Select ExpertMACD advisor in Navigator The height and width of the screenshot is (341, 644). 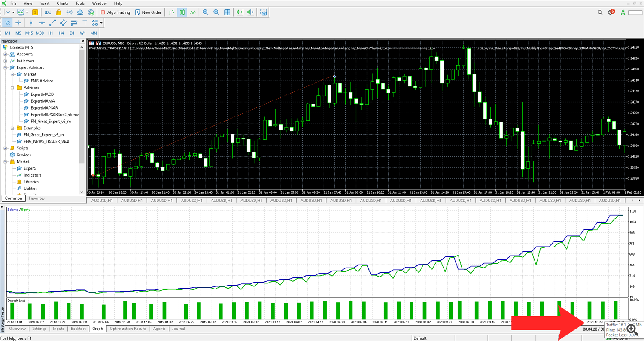(x=42, y=94)
